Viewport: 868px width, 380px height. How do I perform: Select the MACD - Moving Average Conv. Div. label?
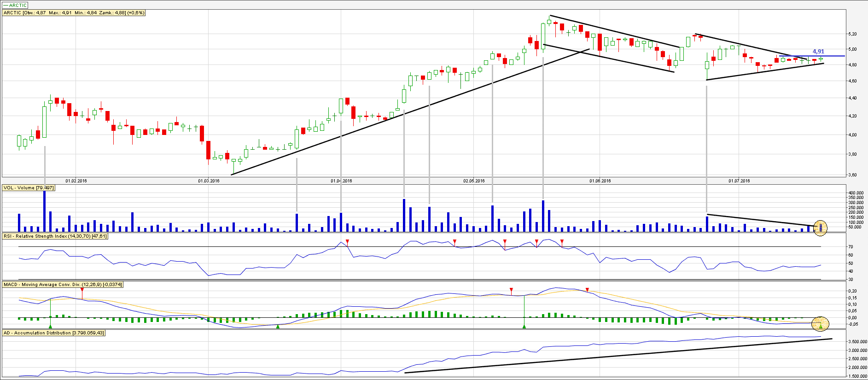point(63,285)
